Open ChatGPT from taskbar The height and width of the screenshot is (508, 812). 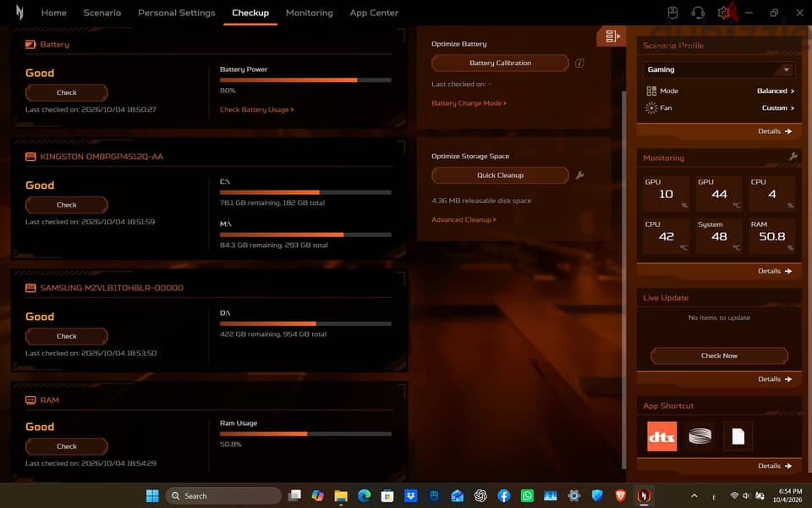pyautogui.click(x=480, y=496)
